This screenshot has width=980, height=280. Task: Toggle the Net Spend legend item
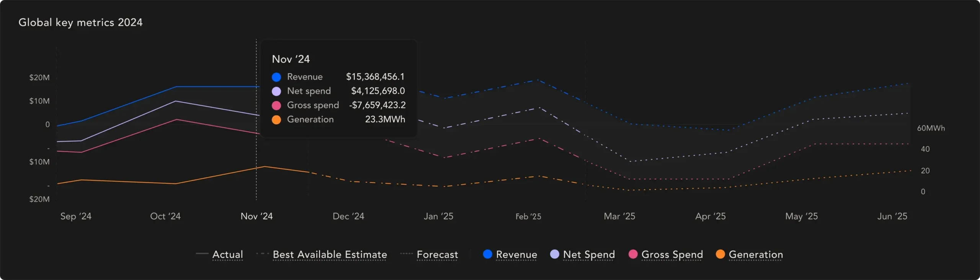589,255
